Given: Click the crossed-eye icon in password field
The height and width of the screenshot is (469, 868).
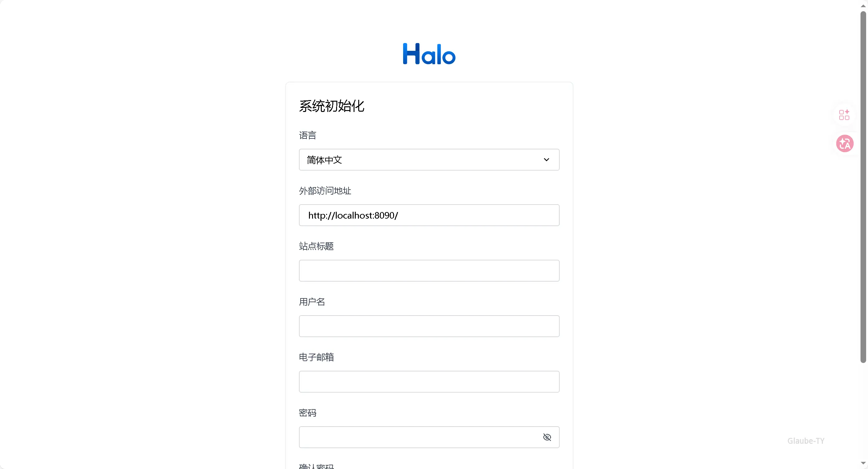Looking at the screenshot, I should click(x=547, y=437).
